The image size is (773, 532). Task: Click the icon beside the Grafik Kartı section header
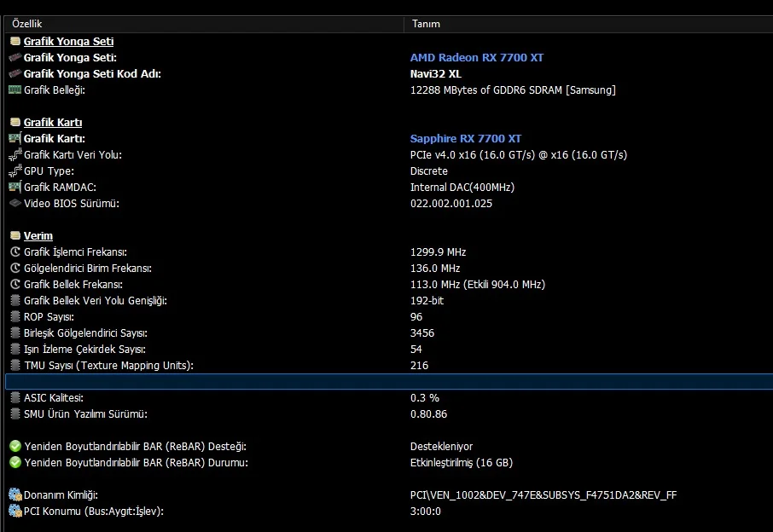click(x=15, y=122)
